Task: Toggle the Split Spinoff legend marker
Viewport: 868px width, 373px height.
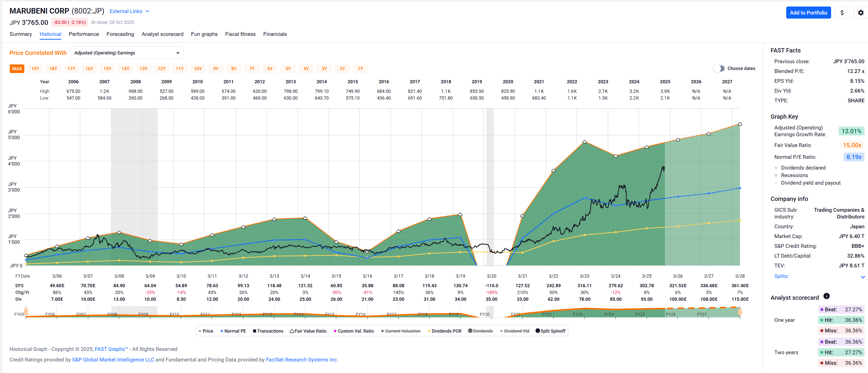Action: coord(550,331)
